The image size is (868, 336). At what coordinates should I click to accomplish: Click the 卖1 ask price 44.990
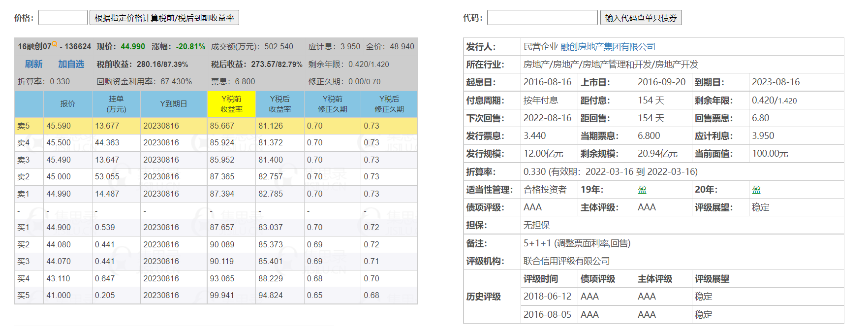[x=59, y=194]
